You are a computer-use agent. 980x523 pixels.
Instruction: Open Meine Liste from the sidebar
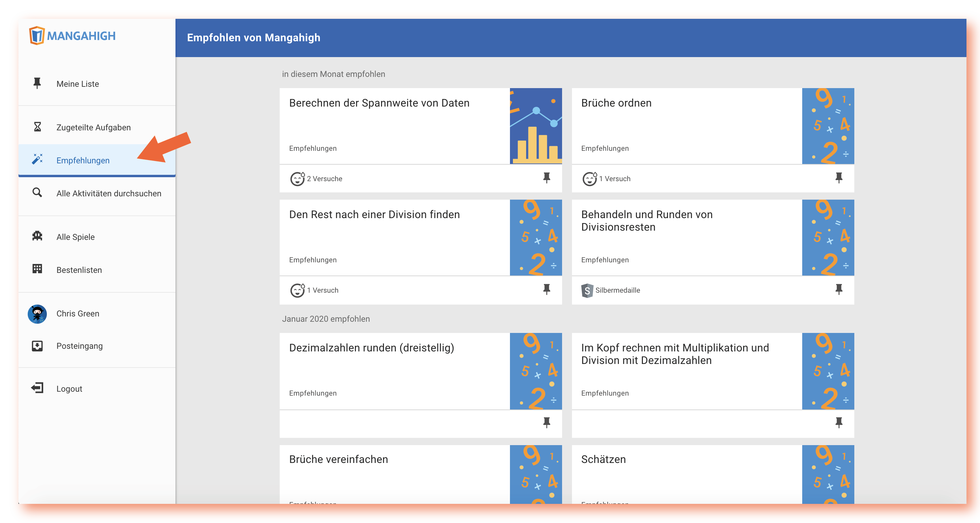coord(97,84)
